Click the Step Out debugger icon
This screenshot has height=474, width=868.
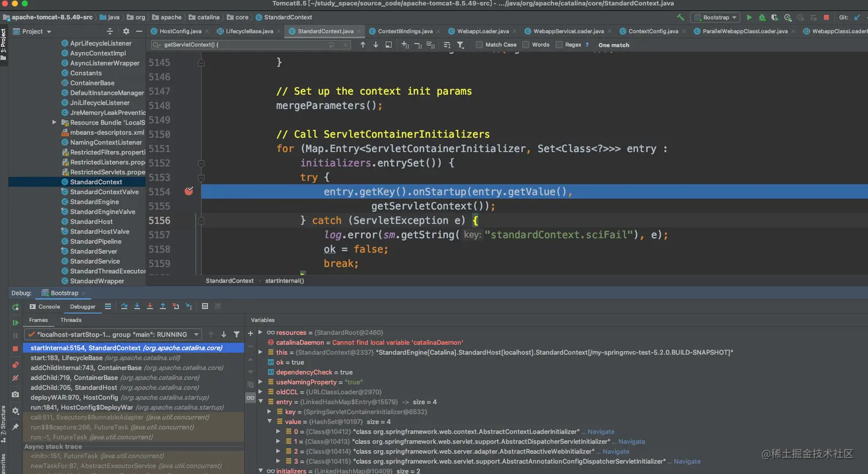pyautogui.click(x=162, y=306)
